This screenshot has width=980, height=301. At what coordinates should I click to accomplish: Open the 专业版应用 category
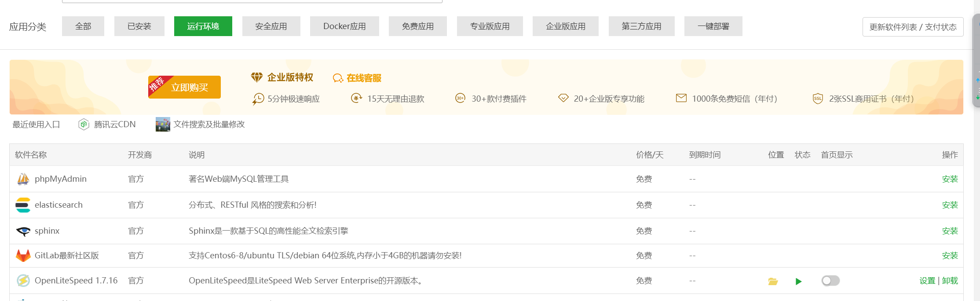(490, 26)
